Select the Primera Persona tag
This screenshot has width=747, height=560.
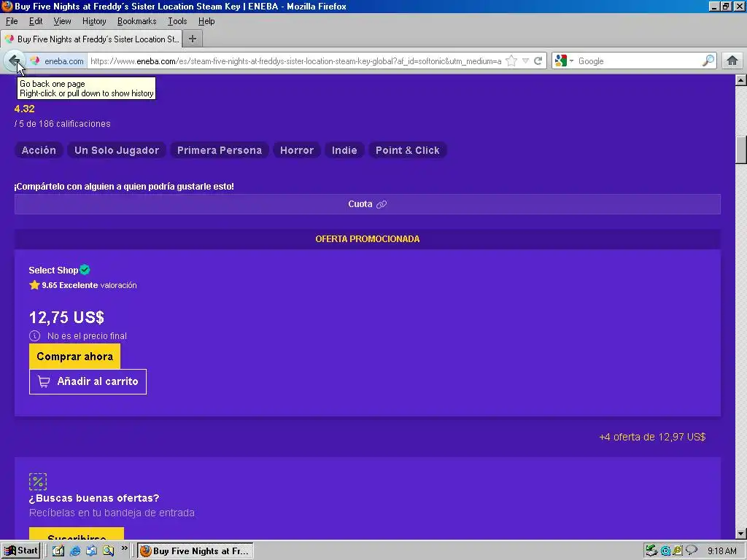(220, 150)
